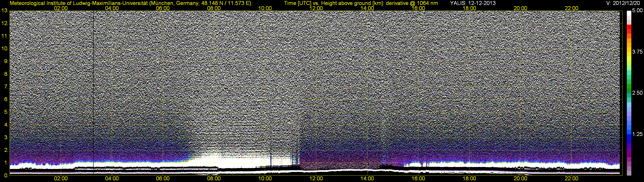Click the '6.' height axis label
644x182 pixels.
pos(6,99)
